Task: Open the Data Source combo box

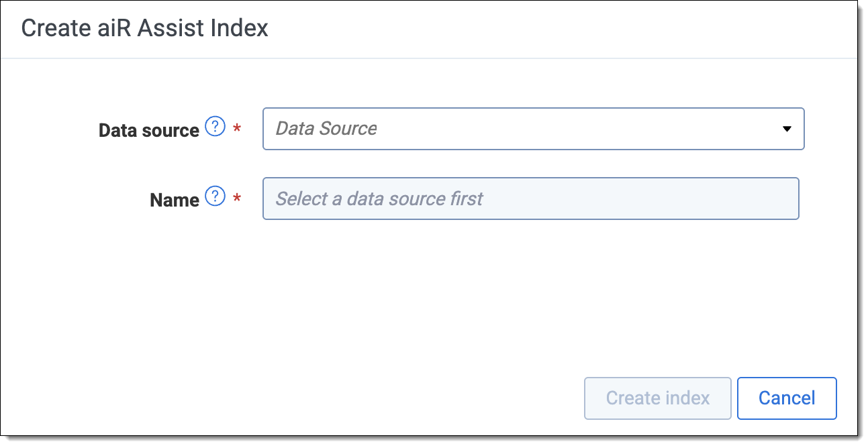Action: [534, 129]
